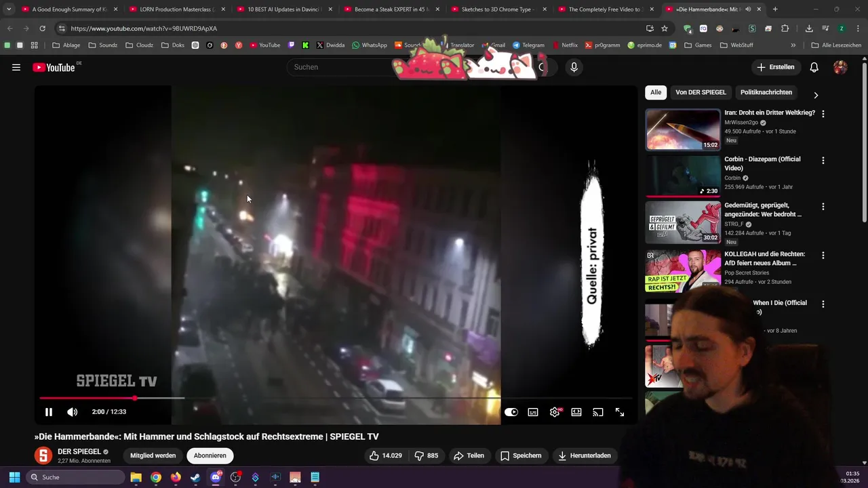868x488 pixels.
Task: Open the Soundz bookmarks folder
Action: 103,45
